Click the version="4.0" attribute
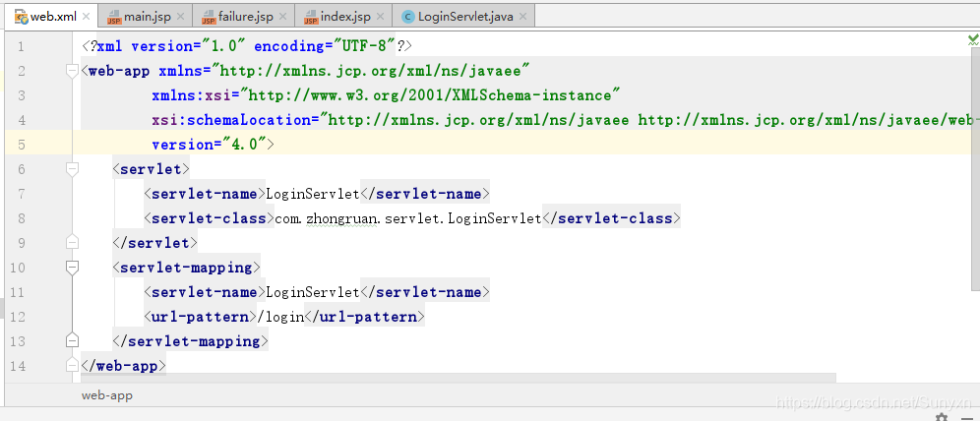The height and width of the screenshot is (421, 980). (x=209, y=145)
